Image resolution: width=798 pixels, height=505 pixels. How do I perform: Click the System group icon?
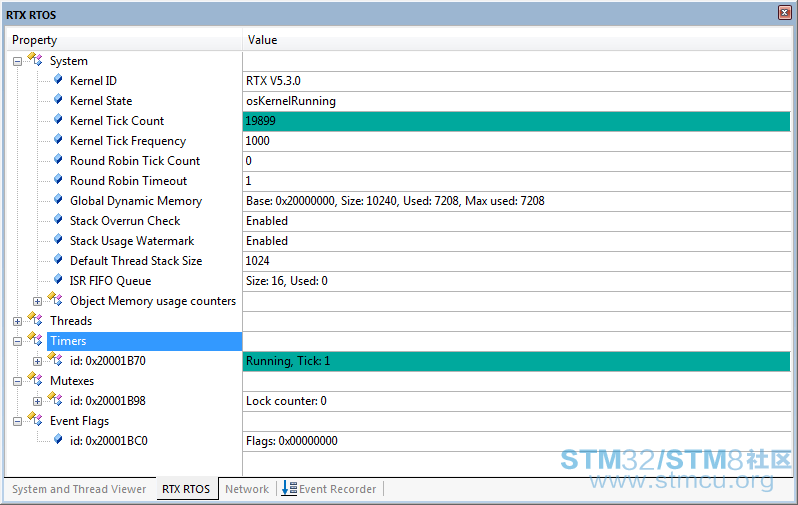(x=35, y=60)
